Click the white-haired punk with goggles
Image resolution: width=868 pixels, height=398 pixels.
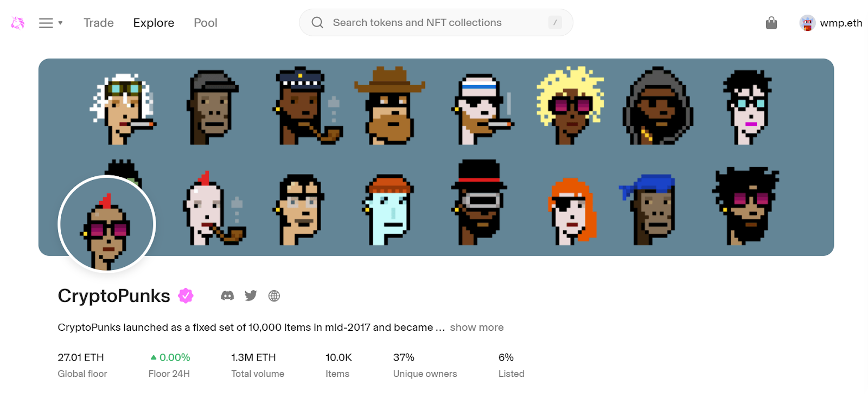click(x=123, y=108)
